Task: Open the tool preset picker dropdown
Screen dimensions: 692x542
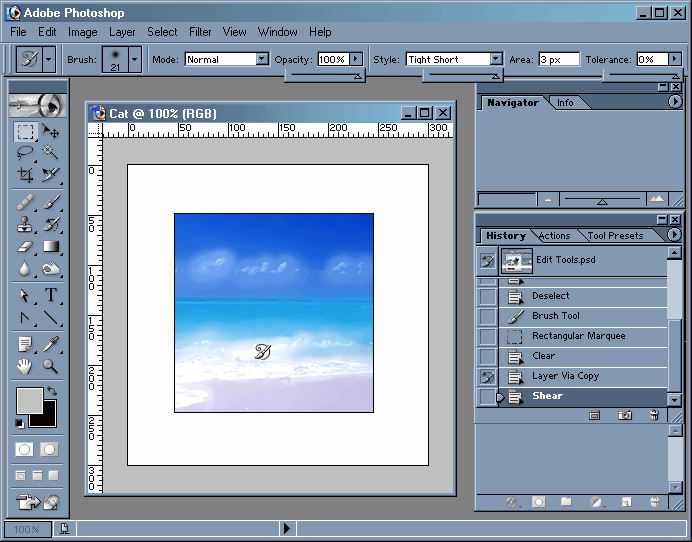Action: click(49, 59)
